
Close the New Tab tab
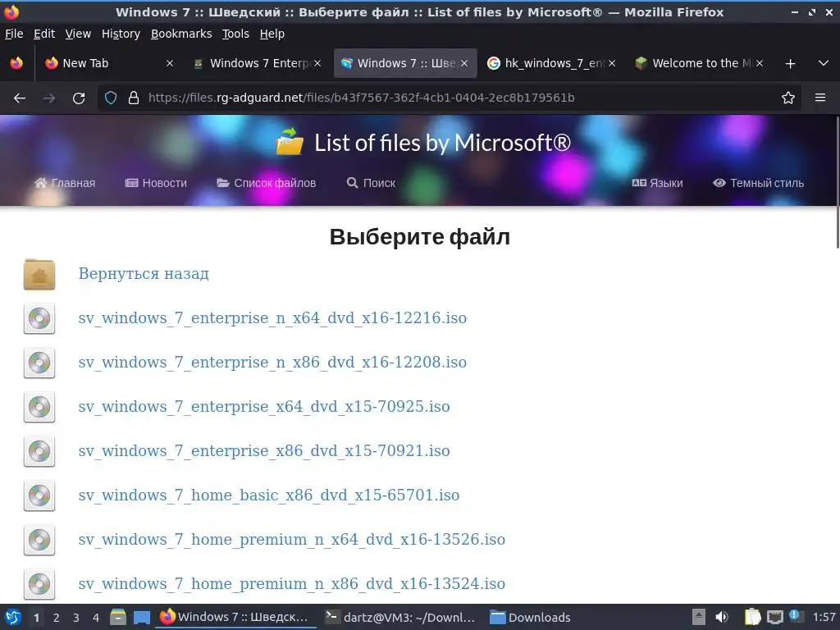click(170, 63)
